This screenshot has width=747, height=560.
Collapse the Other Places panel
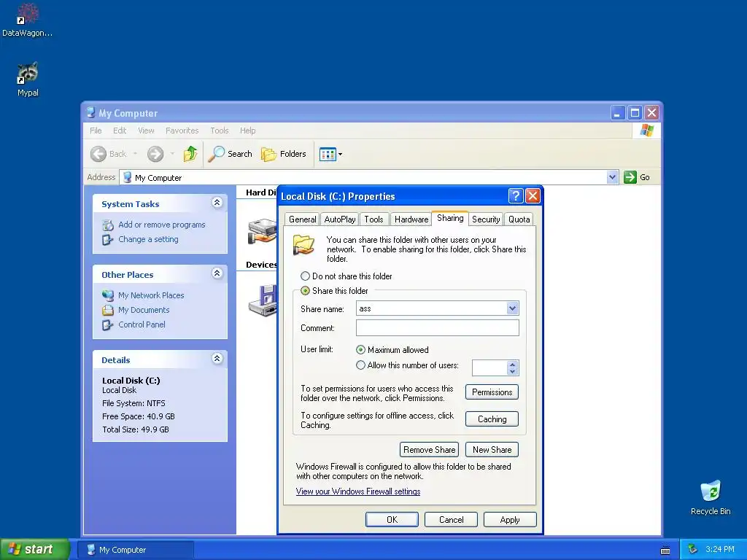[x=217, y=273]
